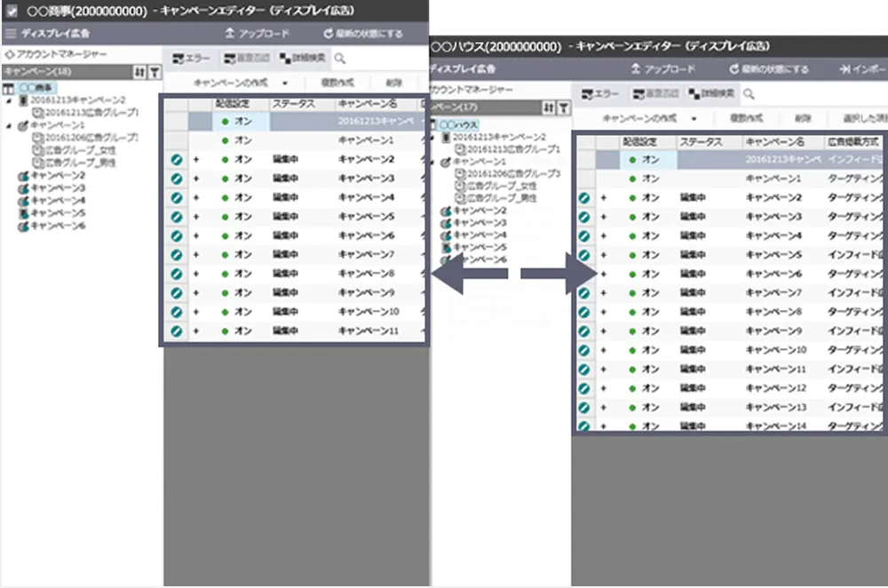
Task: Select 広告グループ_女性 in the left window tree
Action: [78, 150]
